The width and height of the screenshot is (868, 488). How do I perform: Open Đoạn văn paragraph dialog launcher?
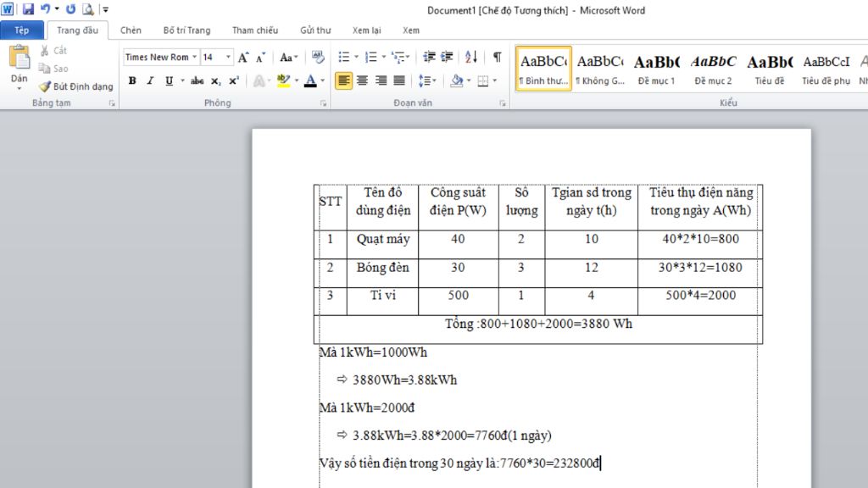tap(502, 103)
